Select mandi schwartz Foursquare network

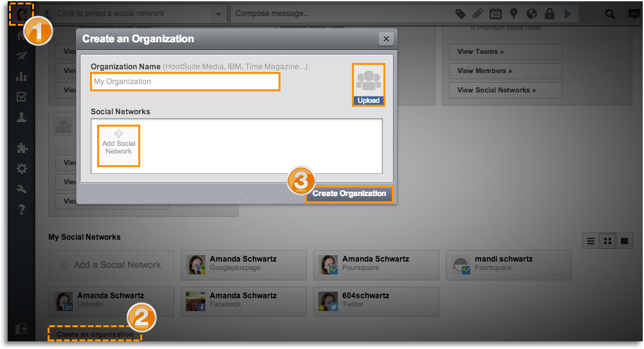tap(509, 265)
